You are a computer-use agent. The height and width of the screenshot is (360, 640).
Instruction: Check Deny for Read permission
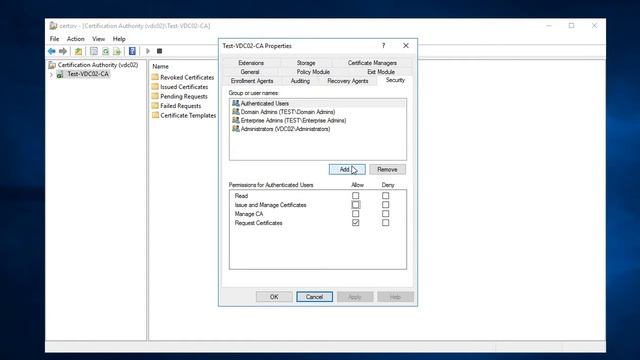coord(385,196)
